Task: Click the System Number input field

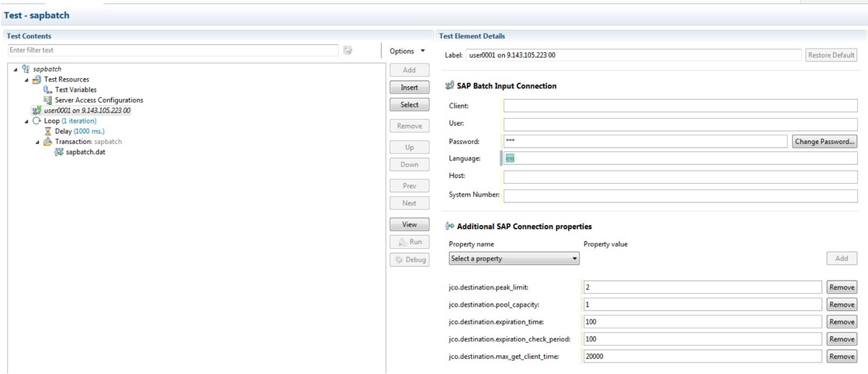Action: [681, 195]
